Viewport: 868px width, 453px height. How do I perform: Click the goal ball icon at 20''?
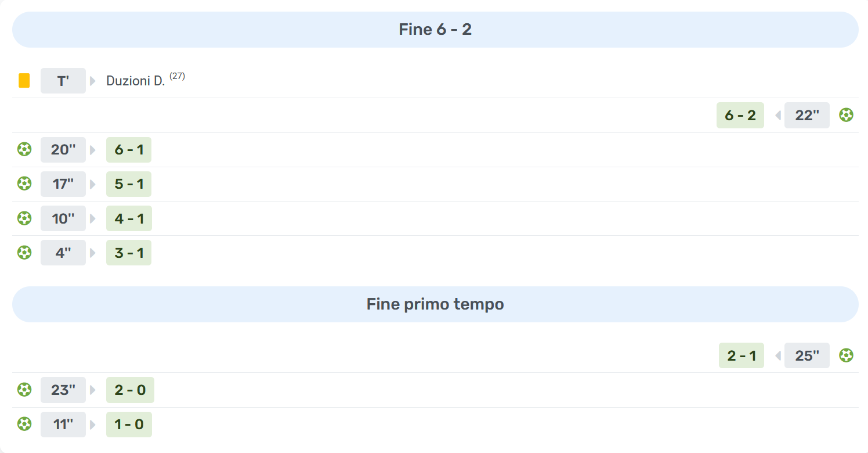point(24,150)
